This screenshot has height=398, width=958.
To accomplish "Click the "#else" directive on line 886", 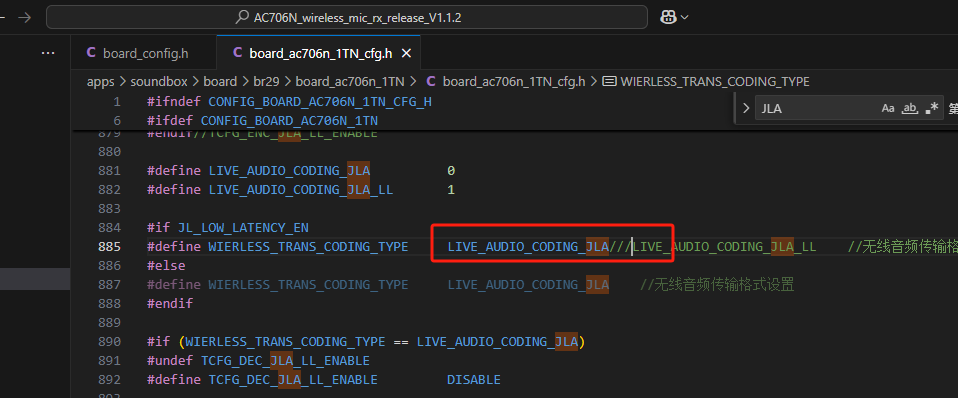I will (166, 266).
